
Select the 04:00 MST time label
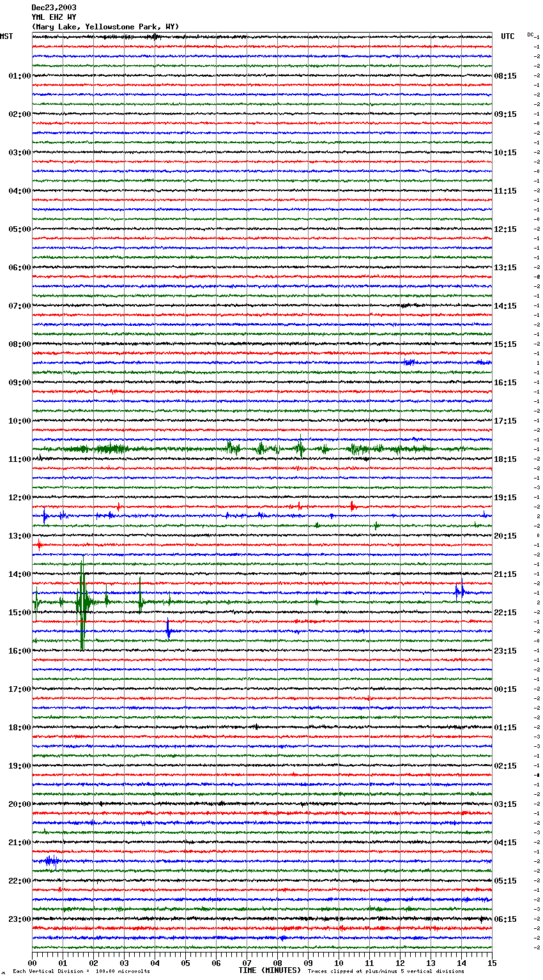[x=19, y=191]
